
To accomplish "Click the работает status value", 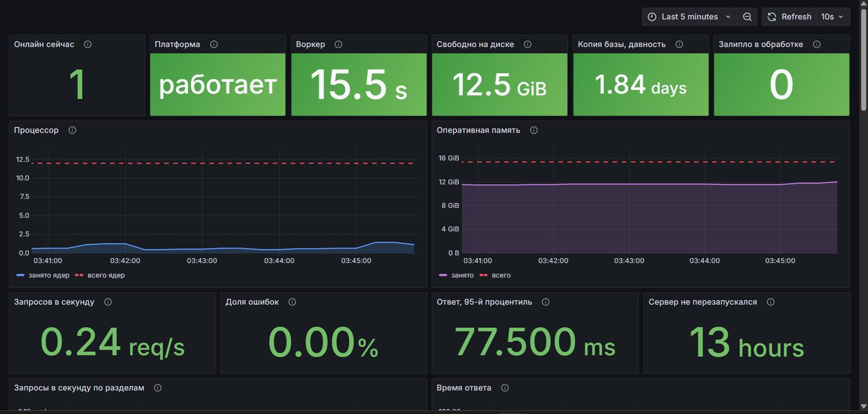I will [218, 84].
